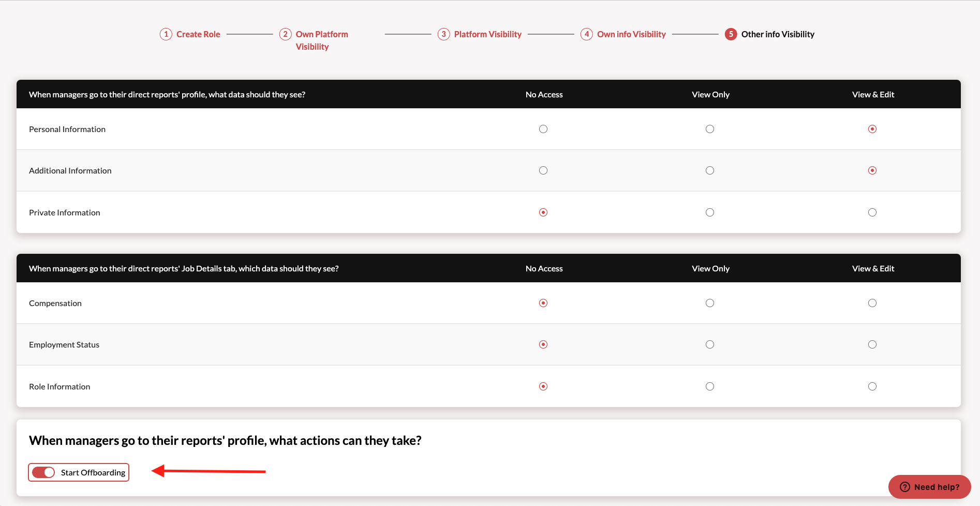Set Additional Information to View Only

click(x=710, y=170)
